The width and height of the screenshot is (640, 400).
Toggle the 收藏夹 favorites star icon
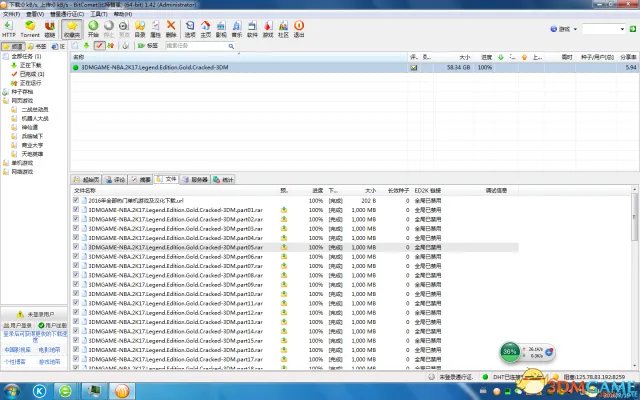point(72,29)
